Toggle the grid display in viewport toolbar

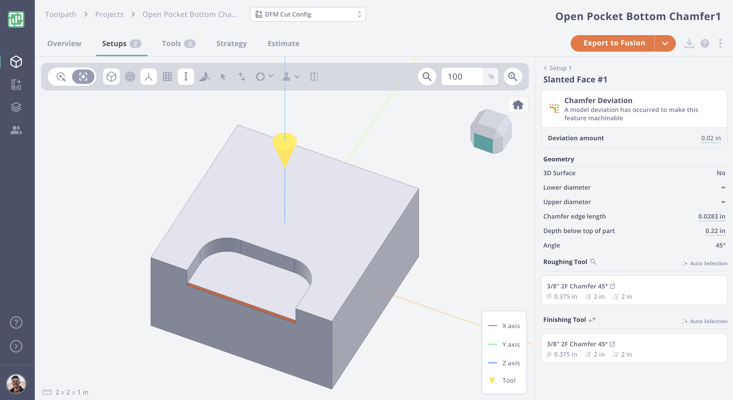pos(167,77)
